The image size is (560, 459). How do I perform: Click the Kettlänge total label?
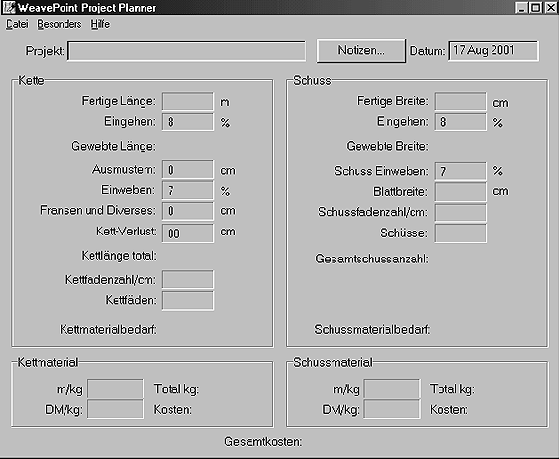click(x=119, y=256)
